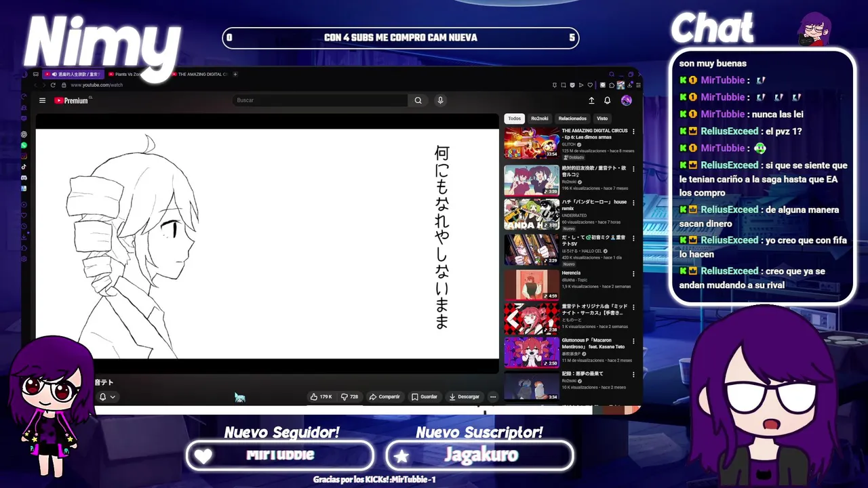Open the Amazing Digital Circus thumbnail

click(532, 143)
